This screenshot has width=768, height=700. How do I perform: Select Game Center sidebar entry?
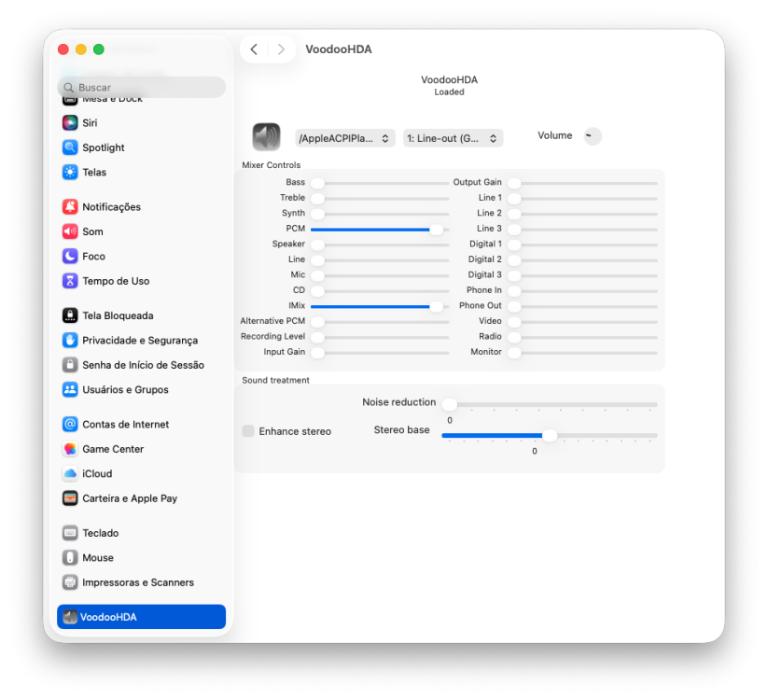coord(142,449)
